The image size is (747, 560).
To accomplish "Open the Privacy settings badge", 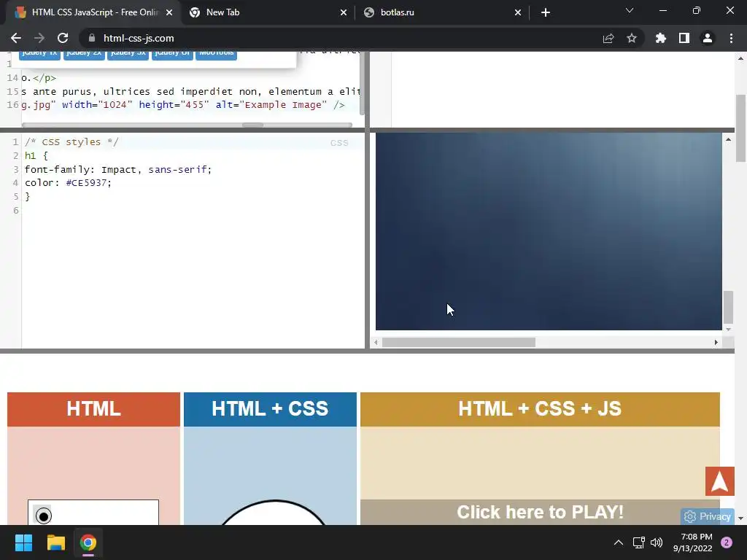I will 708,516.
